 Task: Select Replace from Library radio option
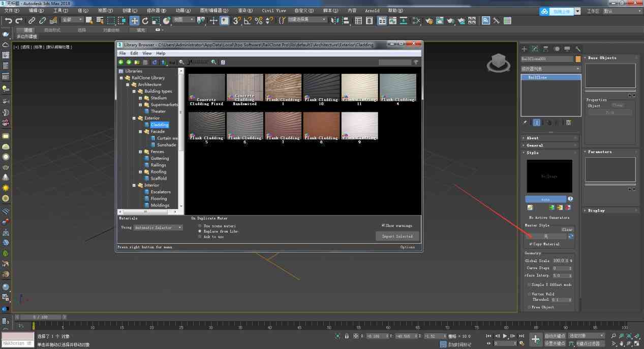(200, 231)
